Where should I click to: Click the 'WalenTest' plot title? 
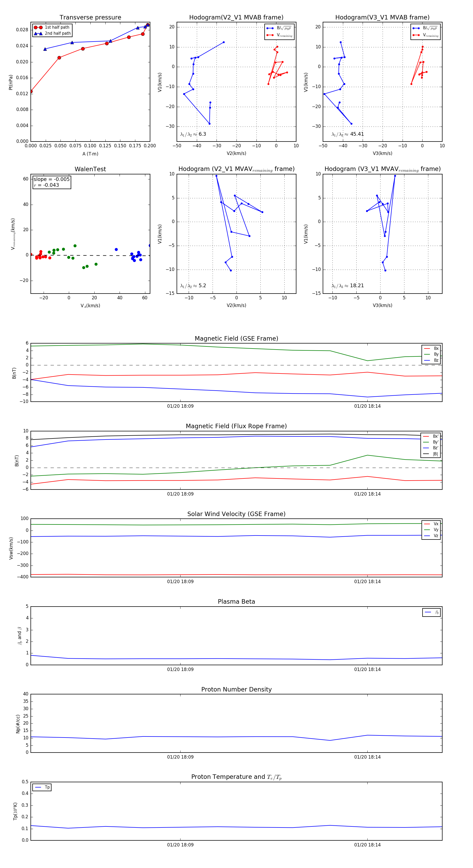coord(90,169)
